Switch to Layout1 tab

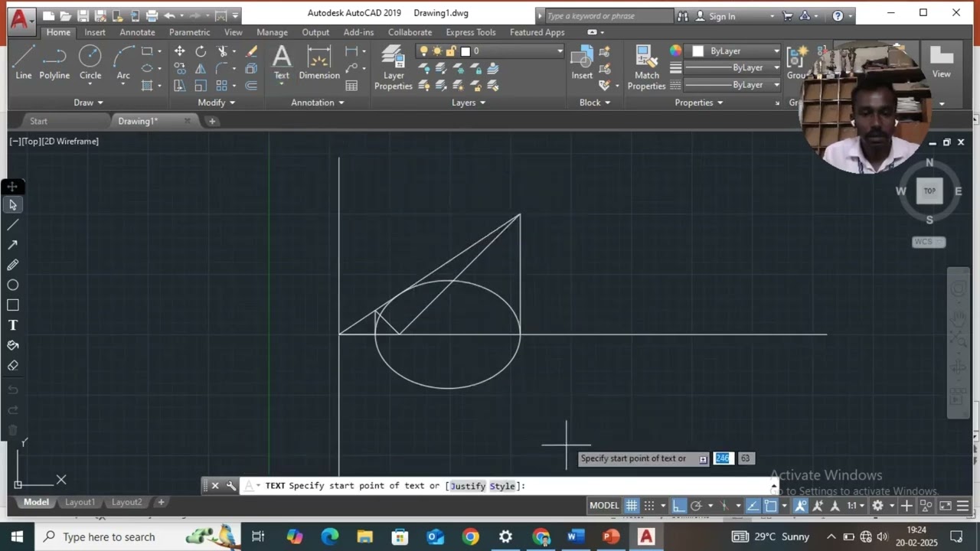(80, 502)
